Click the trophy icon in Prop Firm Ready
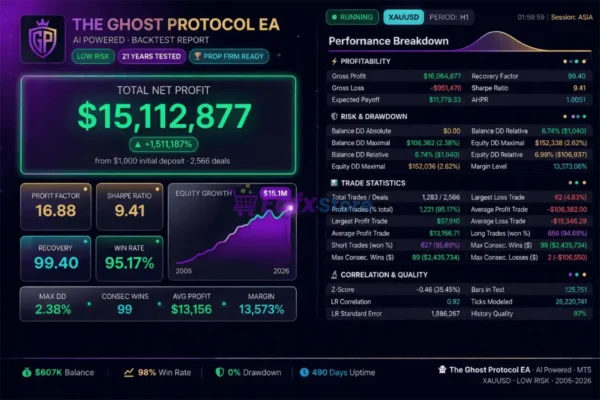This screenshot has width=600, height=400. tap(197, 56)
